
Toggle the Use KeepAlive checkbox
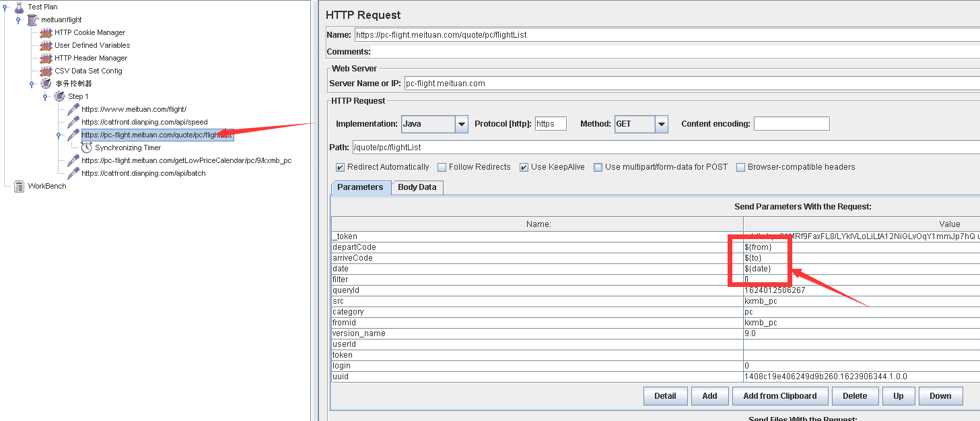tap(524, 167)
